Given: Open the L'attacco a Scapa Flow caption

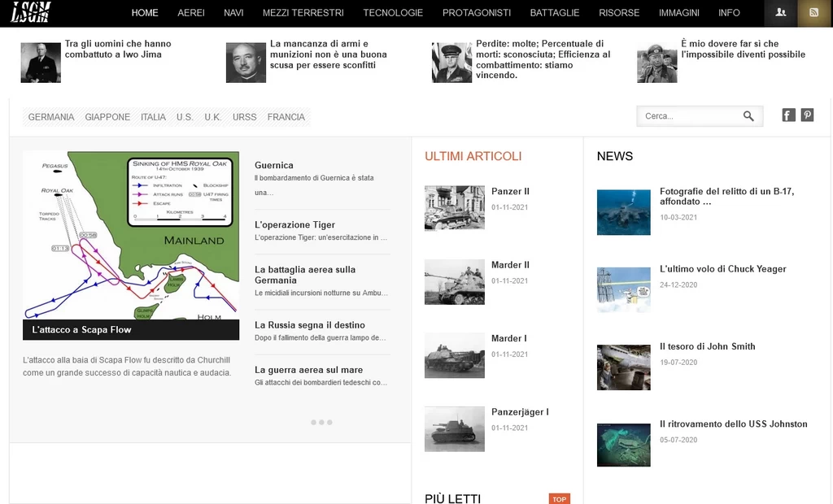Looking at the screenshot, I should click(x=82, y=330).
